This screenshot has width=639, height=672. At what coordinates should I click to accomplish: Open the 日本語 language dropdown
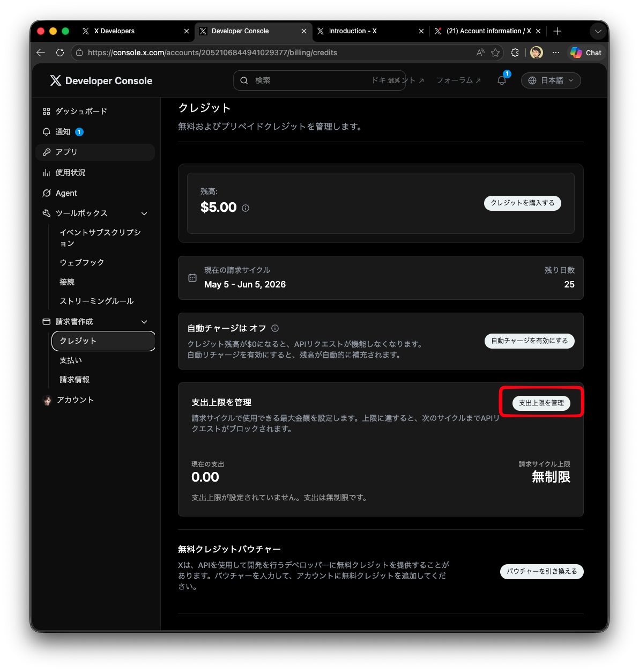(551, 80)
